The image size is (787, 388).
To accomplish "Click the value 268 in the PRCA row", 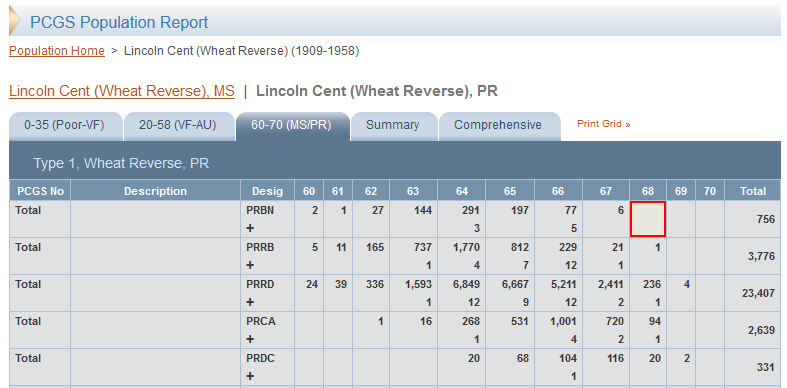I will (x=472, y=321).
